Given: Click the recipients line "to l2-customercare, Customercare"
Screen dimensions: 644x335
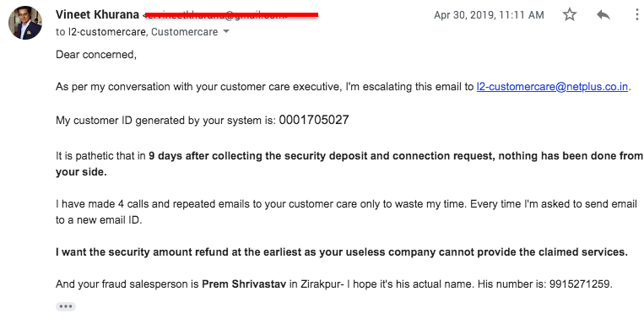Looking at the screenshot, I should pyautogui.click(x=137, y=31).
